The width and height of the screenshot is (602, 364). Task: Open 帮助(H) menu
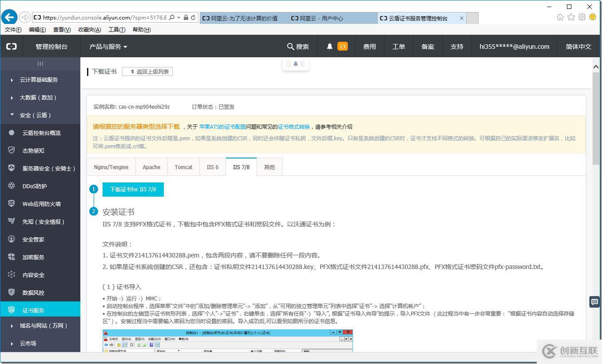click(142, 30)
